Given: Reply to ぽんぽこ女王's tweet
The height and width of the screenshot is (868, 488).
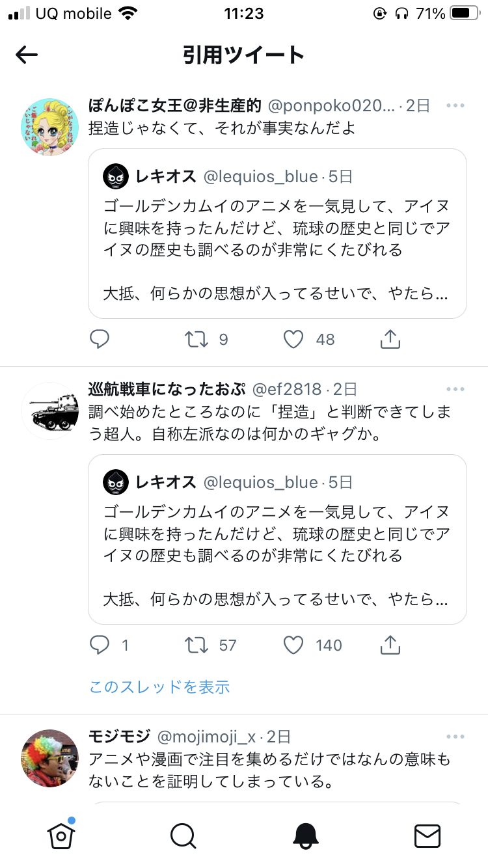Looking at the screenshot, I should point(100,339).
